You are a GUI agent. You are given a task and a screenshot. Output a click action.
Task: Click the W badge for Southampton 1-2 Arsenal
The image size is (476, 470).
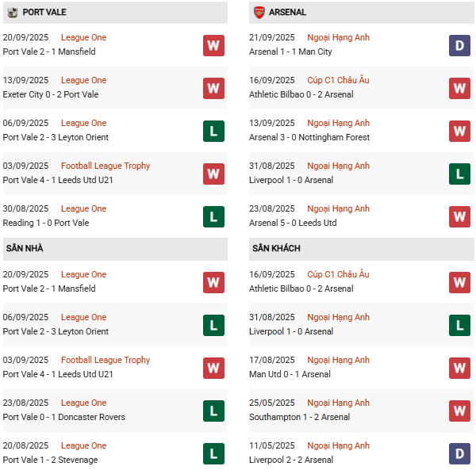[x=459, y=411]
